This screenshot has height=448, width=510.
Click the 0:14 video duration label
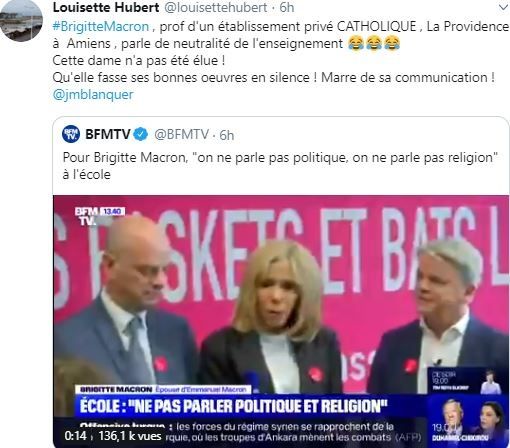75,436
